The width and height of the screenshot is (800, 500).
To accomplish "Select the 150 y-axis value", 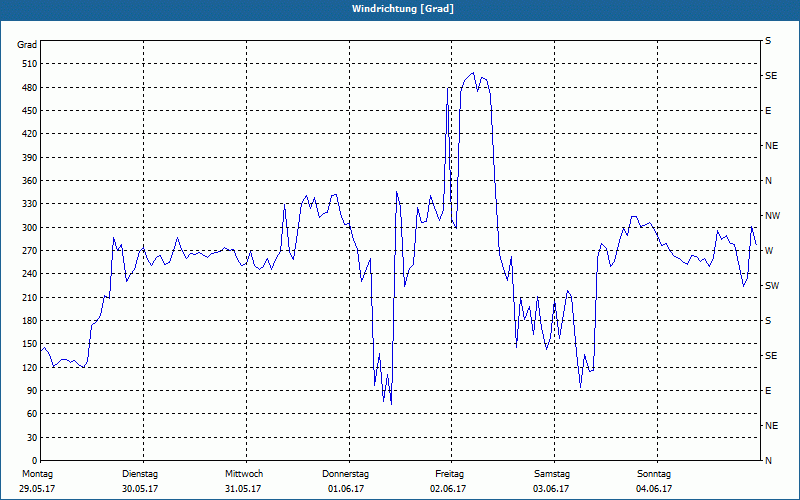I will (30, 344).
